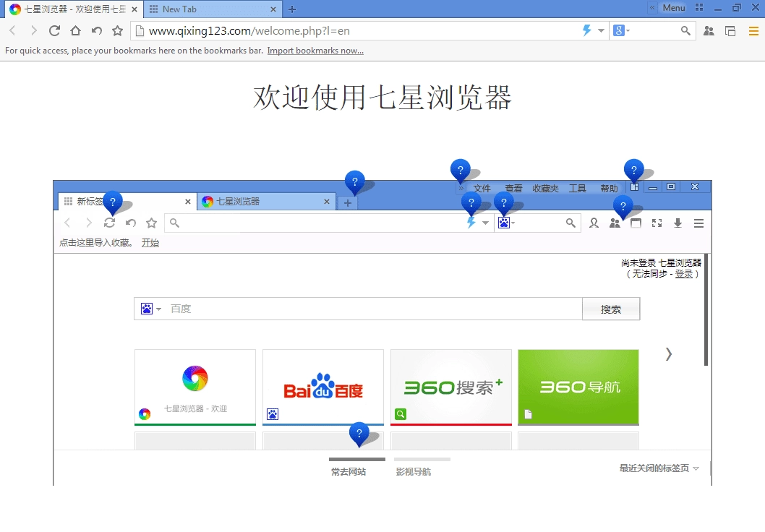765x532 pixels.
Task: Bookmark the page with the top star icon
Action: (x=118, y=31)
